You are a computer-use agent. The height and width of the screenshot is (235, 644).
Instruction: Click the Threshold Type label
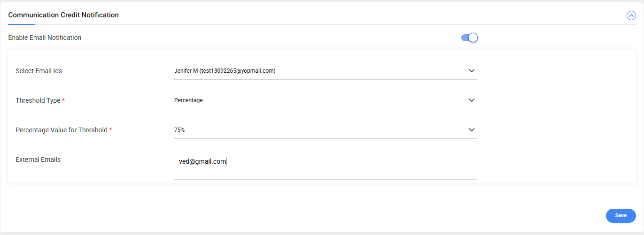click(x=38, y=100)
